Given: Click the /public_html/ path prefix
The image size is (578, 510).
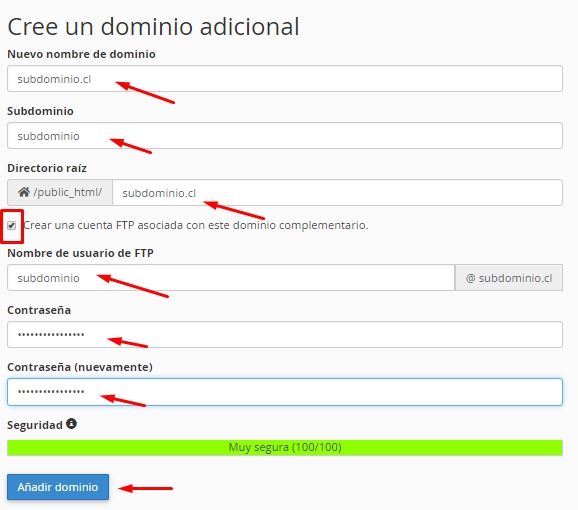Looking at the screenshot, I should (67, 192).
